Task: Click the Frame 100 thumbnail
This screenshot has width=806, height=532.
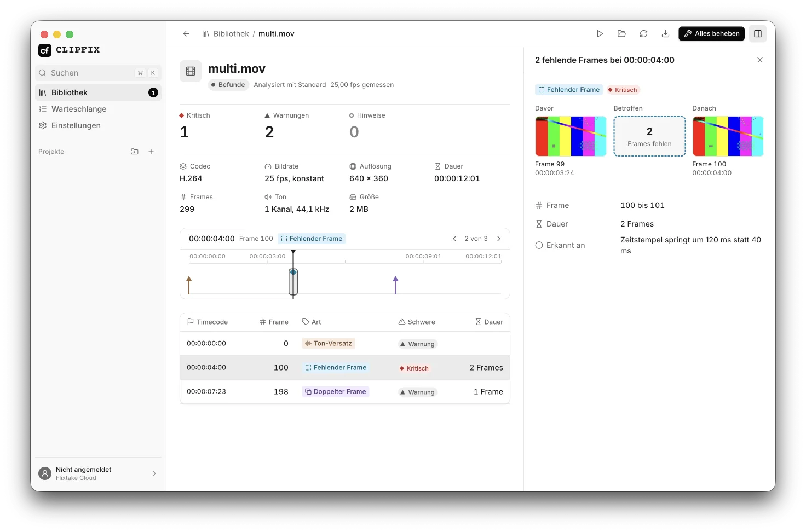Action: pyautogui.click(x=728, y=136)
